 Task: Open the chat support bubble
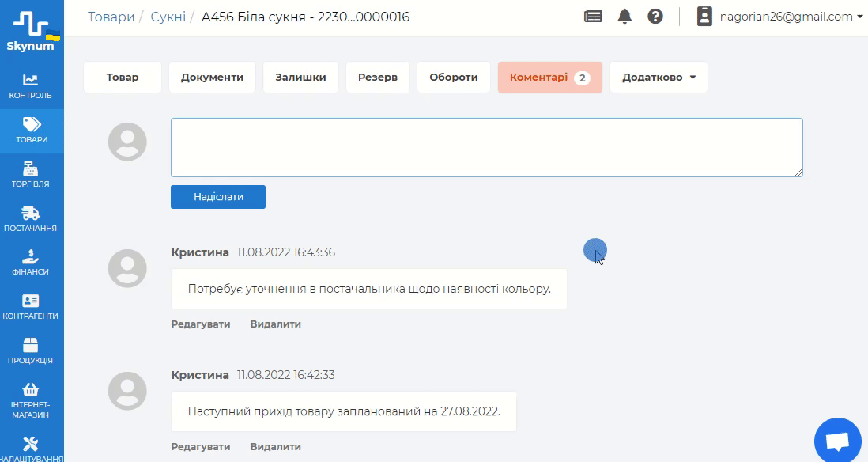[837, 441]
